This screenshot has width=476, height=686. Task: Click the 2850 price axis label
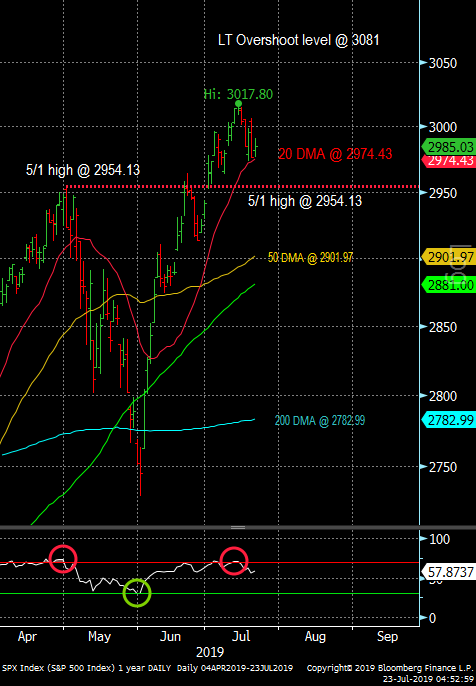443,327
